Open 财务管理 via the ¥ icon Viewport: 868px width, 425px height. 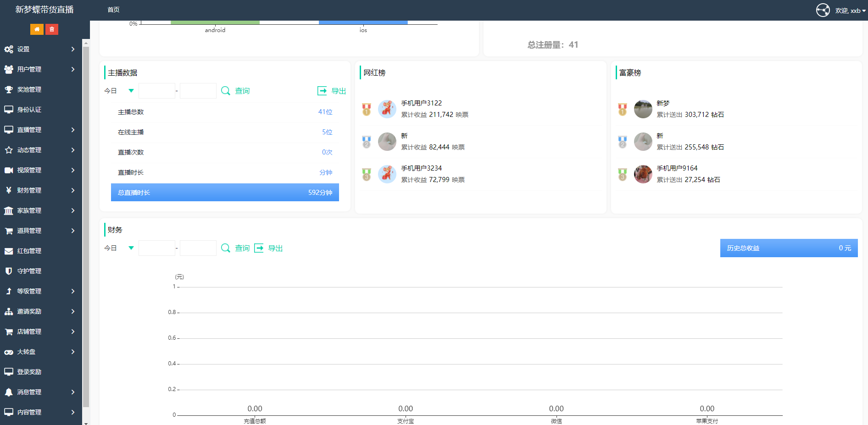click(9, 190)
